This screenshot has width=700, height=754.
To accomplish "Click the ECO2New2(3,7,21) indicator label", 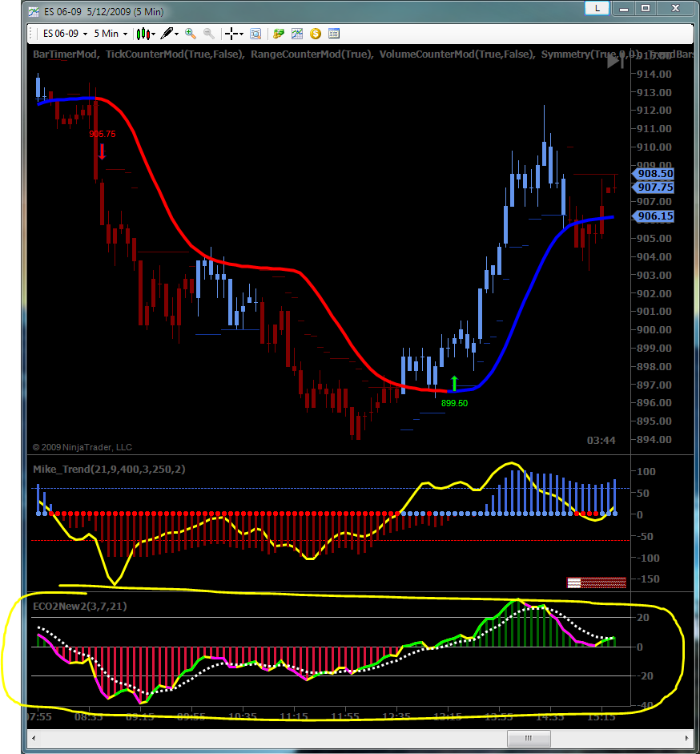I will [x=80, y=606].
